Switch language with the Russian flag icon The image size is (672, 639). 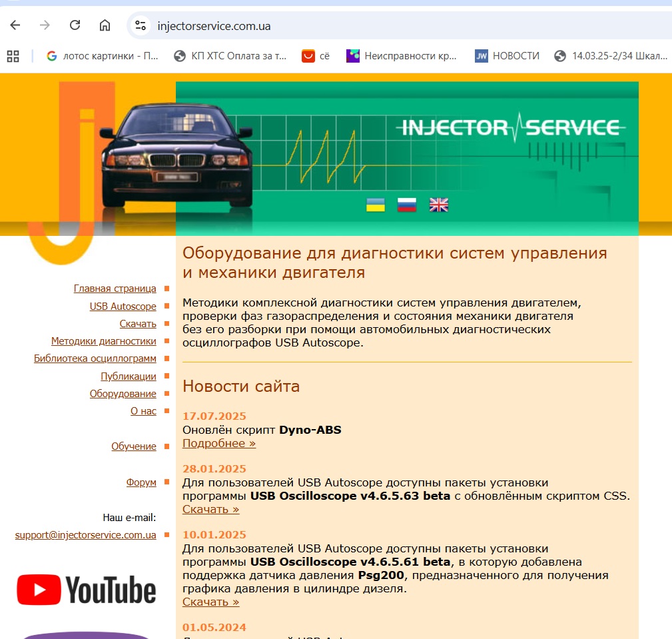407,205
